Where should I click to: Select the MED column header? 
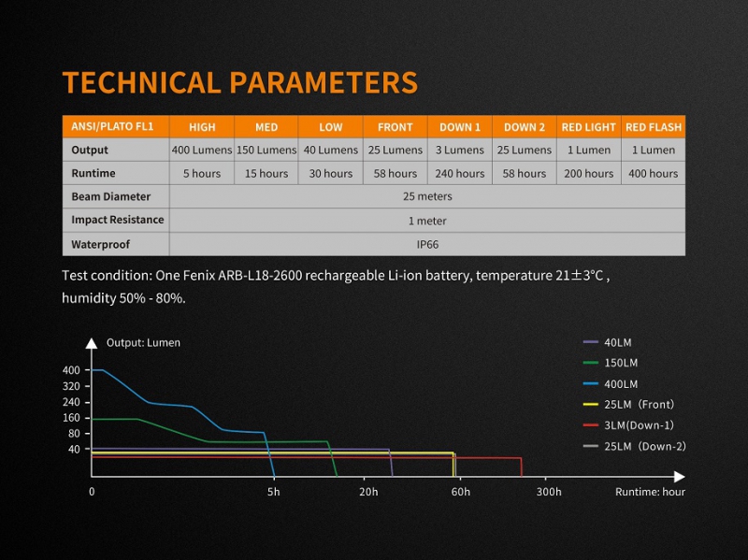(x=266, y=127)
